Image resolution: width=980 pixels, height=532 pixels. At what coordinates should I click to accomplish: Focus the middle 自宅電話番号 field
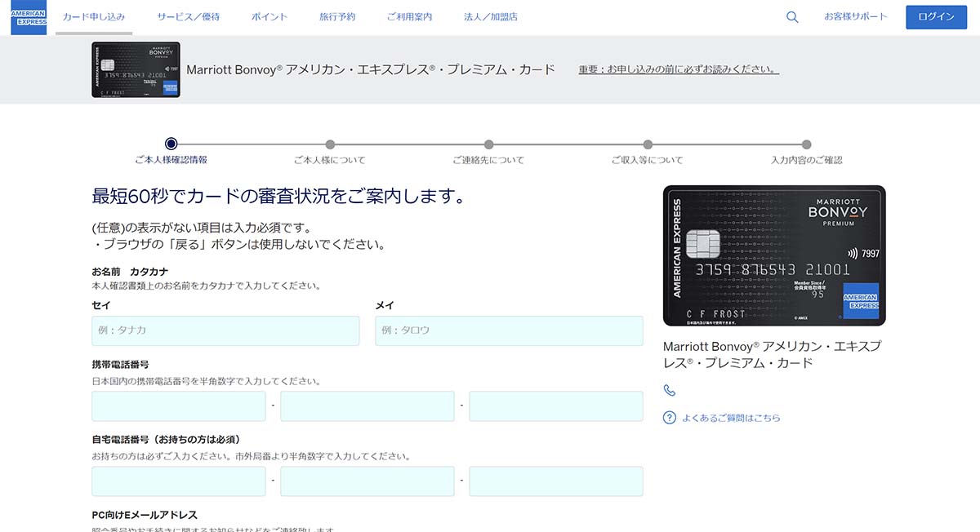(367, 481)
